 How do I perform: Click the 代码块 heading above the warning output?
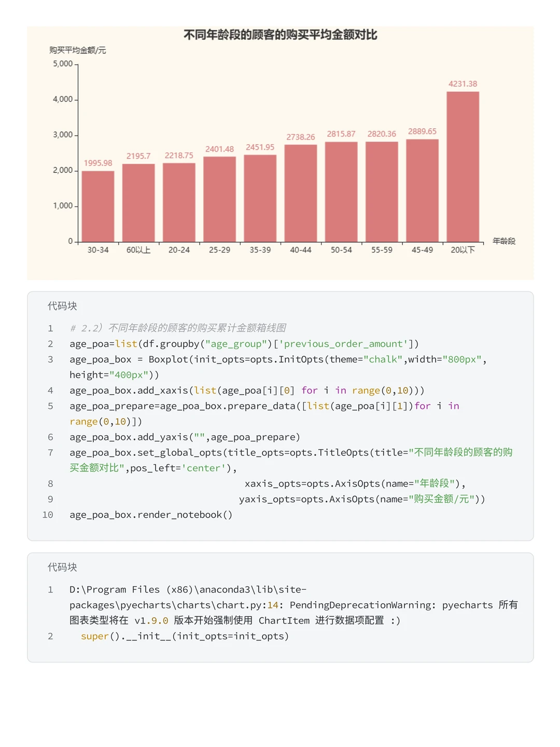coord(62,568)
